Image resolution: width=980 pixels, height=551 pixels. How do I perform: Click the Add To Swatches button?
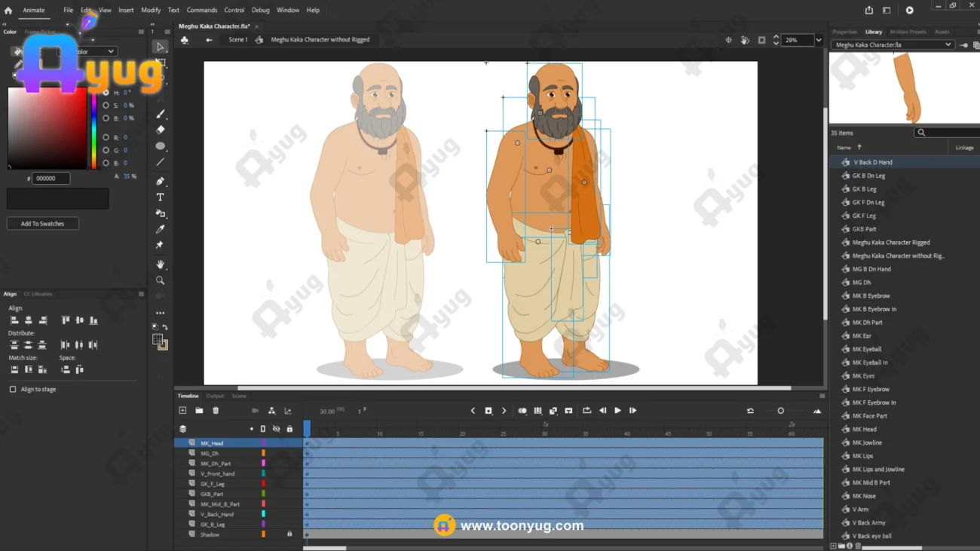(x=42, y=224)
